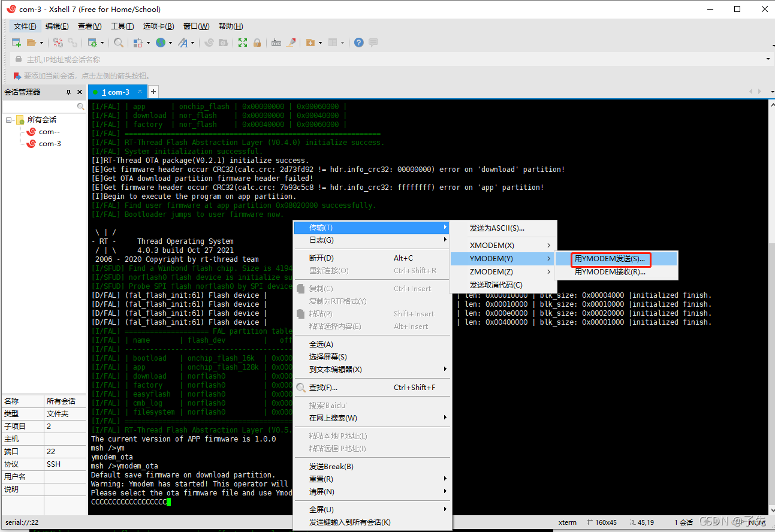Select com-3 session in tree
Viewport: 775px width, 532px height.
pos(43,144)
